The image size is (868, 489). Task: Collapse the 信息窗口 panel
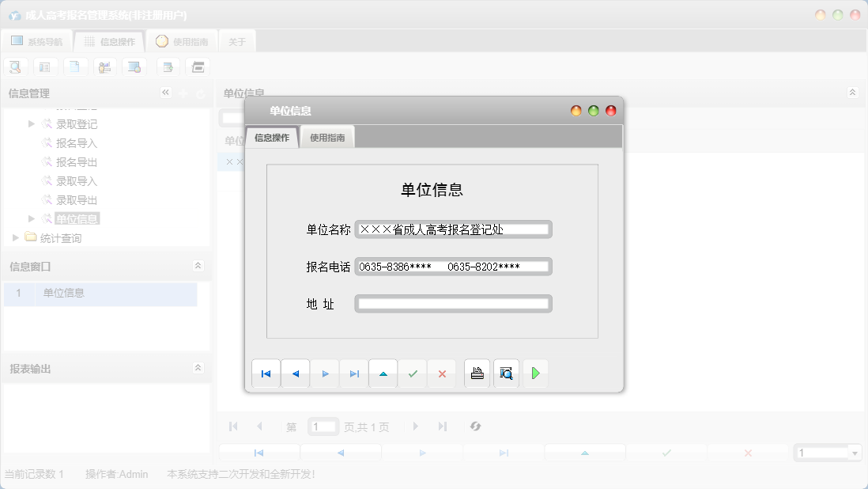coord(198,266)
